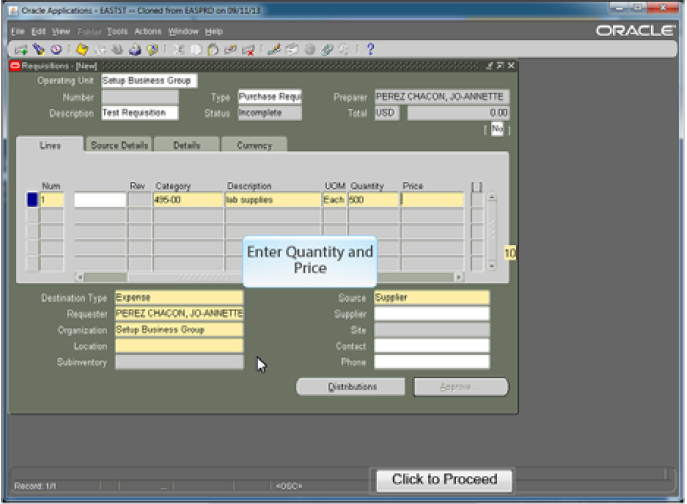Click the Edit Field pencil icon

pos(274,50)
